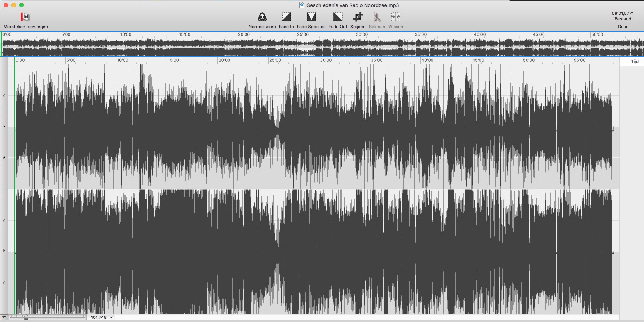Click the 59'01,5771 duration display
Viewport: 644px width, 322px height.
pos(623,13)
